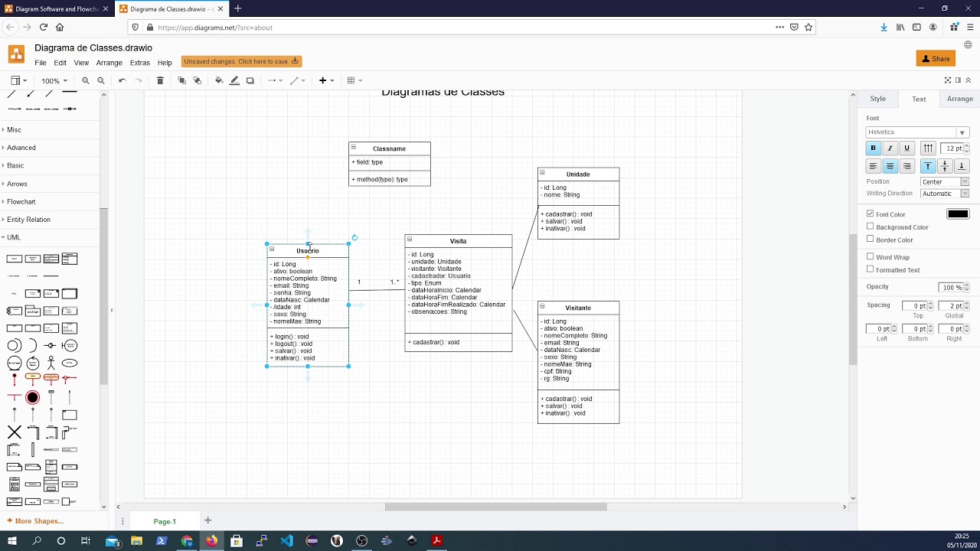Click the fullscreen icon in toolbar

tap(948, 80)
